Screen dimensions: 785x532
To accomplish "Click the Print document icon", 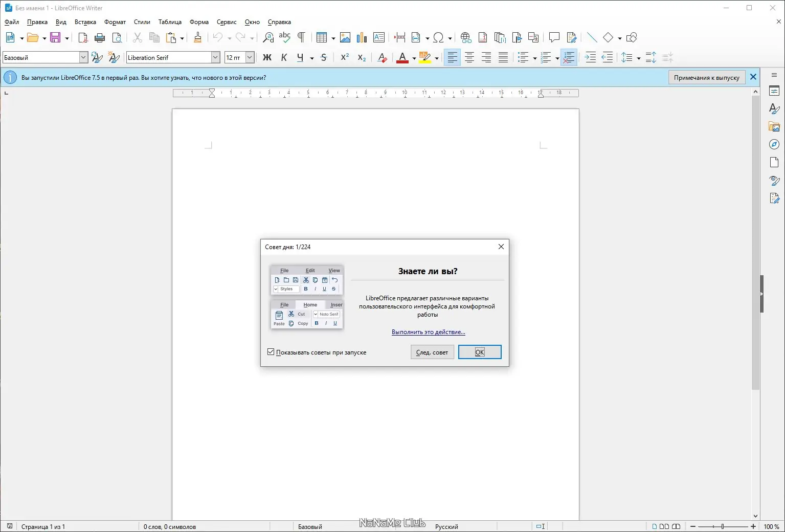I will (100, 38).
